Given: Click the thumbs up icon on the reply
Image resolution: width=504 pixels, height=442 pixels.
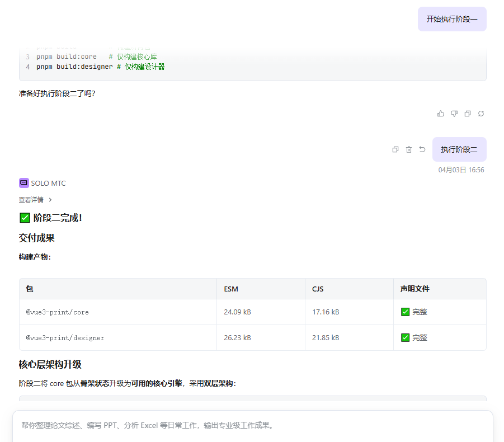Looking at the screenshot, I should coord(441,114).
